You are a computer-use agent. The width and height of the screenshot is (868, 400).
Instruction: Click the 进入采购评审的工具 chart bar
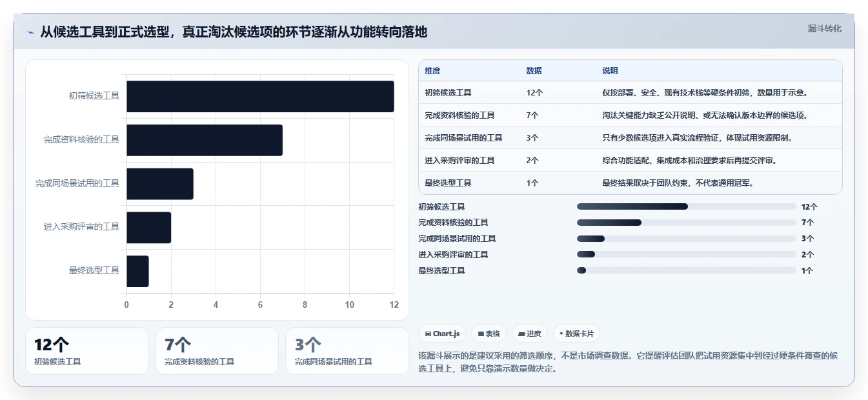point(149,228)
